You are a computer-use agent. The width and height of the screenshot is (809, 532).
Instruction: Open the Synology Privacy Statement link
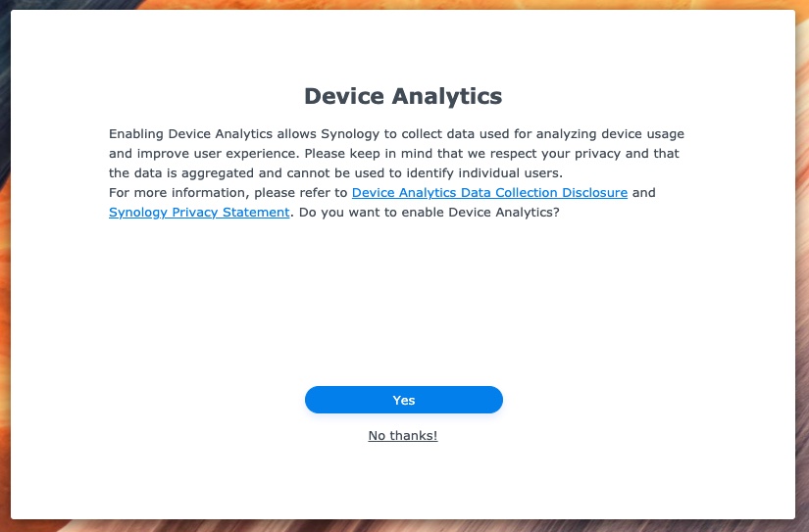[x=199, y=212]
